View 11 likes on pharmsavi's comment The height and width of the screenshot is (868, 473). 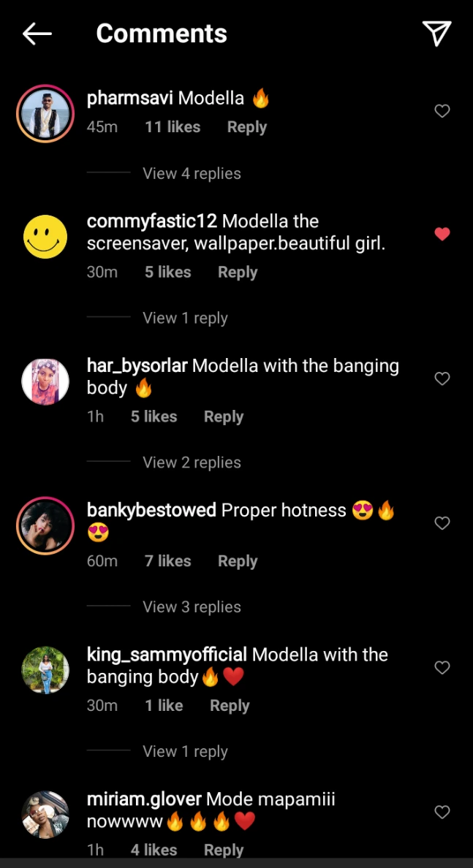[173, 127]
